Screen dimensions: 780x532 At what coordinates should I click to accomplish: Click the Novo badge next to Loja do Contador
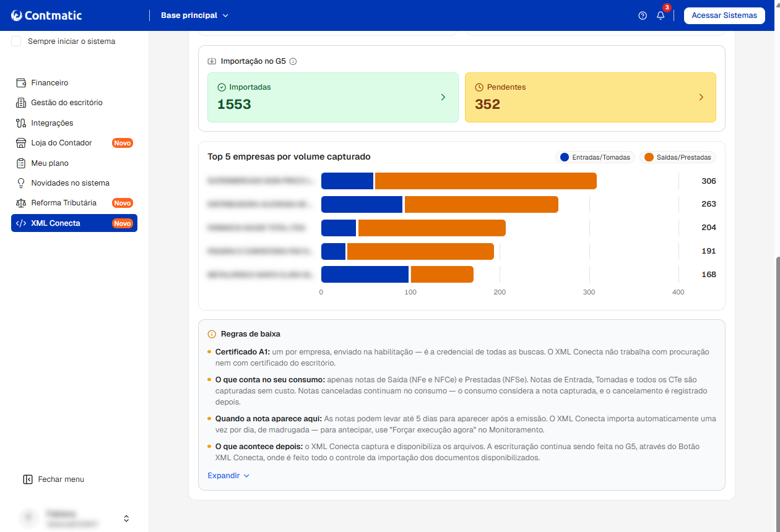tap(123, 143)
